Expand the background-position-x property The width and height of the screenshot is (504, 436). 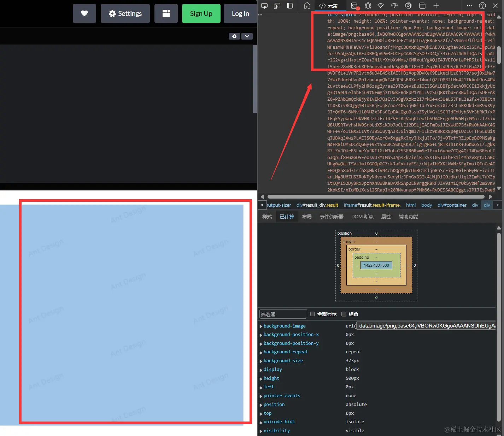261,335
